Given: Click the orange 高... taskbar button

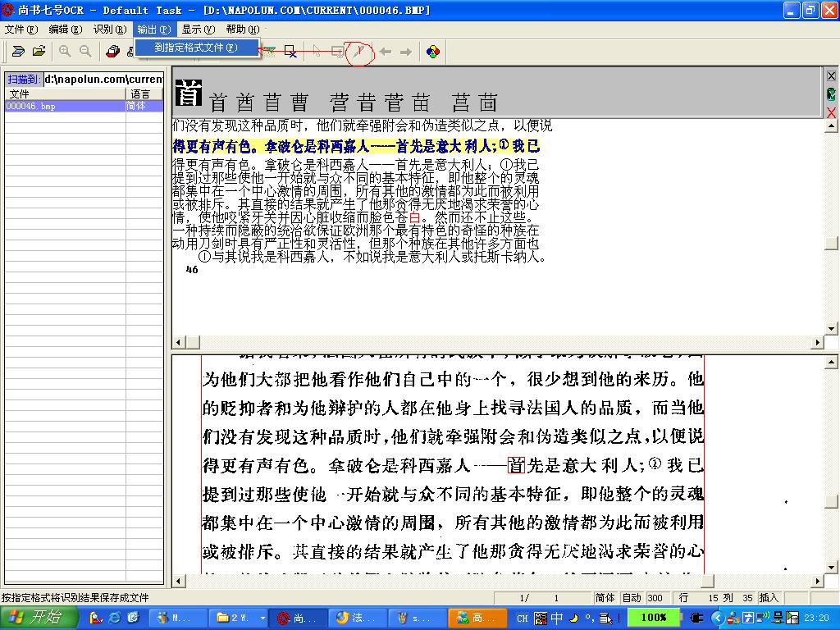Looking at the screenshot, I should [477, 618].
